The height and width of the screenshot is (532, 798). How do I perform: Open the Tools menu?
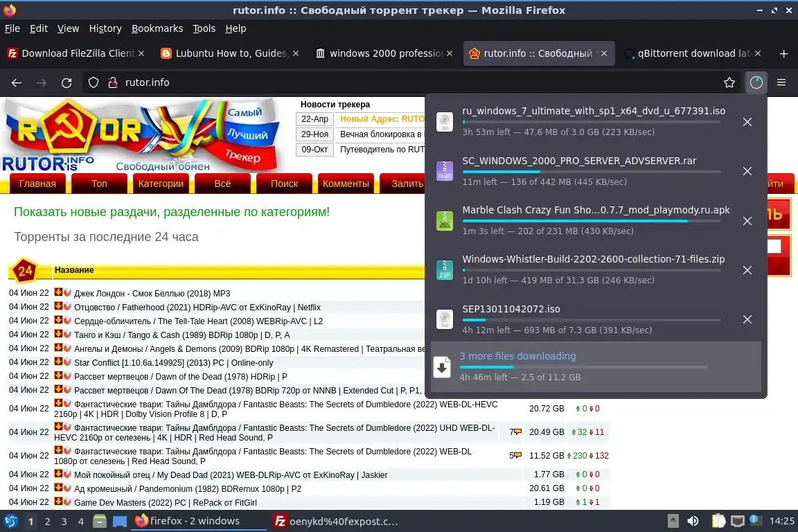(204, 28)
